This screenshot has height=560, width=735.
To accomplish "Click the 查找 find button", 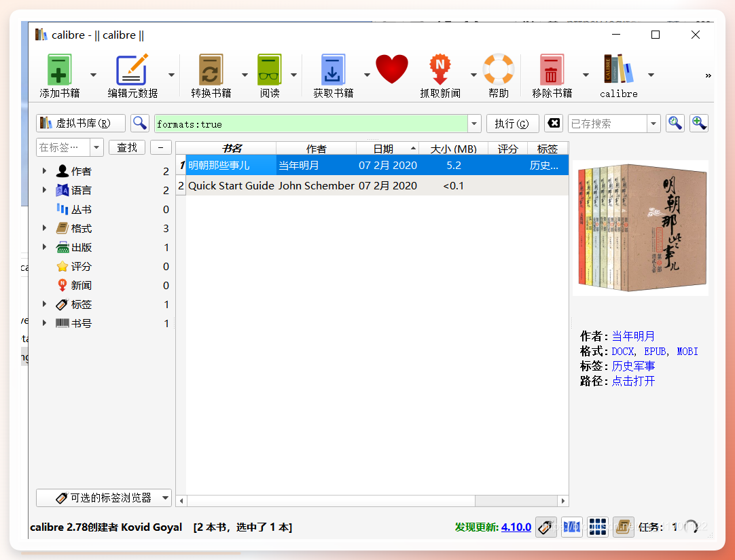I will coord(127,147).
